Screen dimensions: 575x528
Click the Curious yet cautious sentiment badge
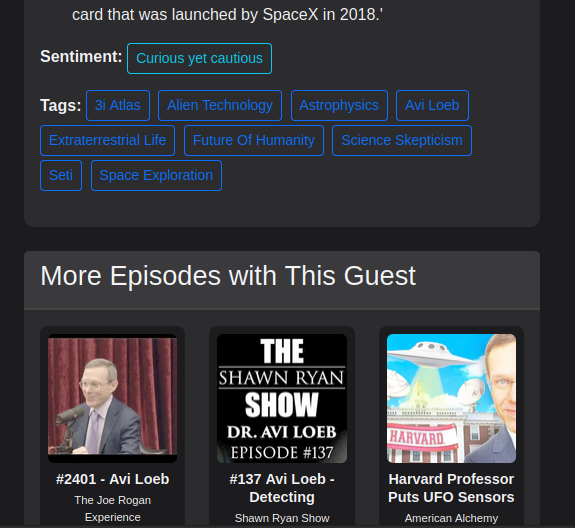[199, 58]
